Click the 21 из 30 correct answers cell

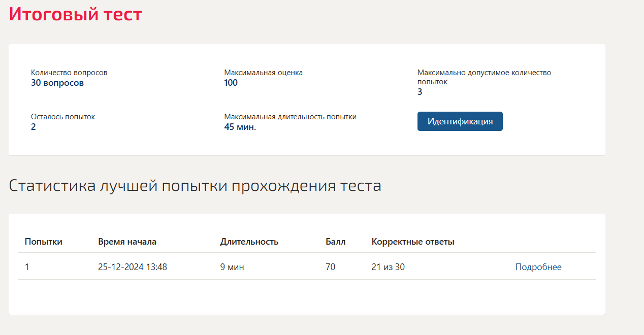tap(388, 267)
